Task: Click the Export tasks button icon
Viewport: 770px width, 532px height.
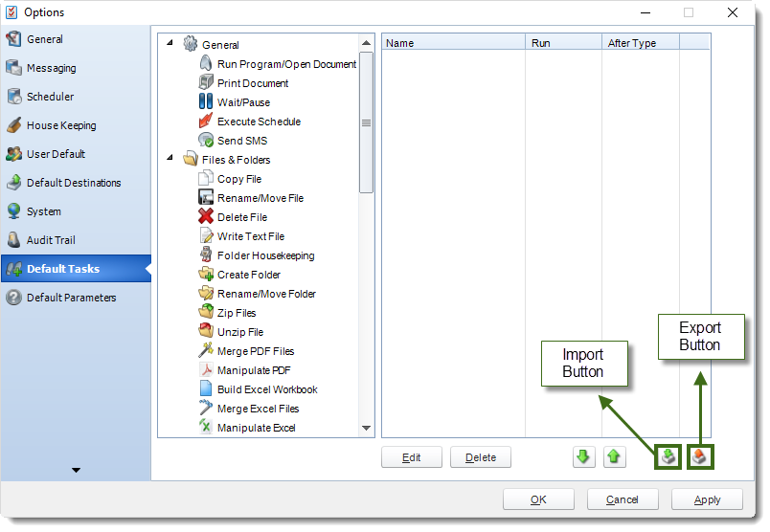Action: [x=700, y=457]
